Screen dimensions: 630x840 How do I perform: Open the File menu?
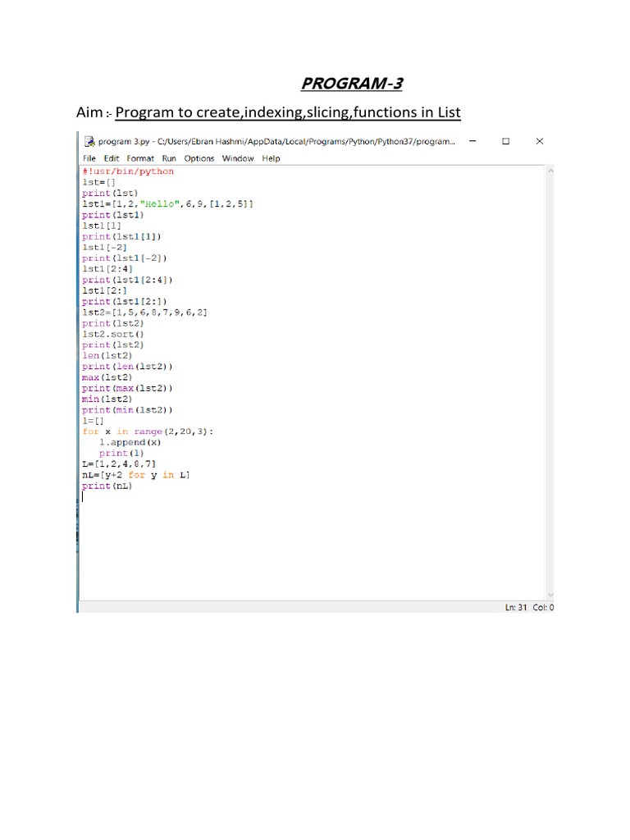tap(89, 158)
